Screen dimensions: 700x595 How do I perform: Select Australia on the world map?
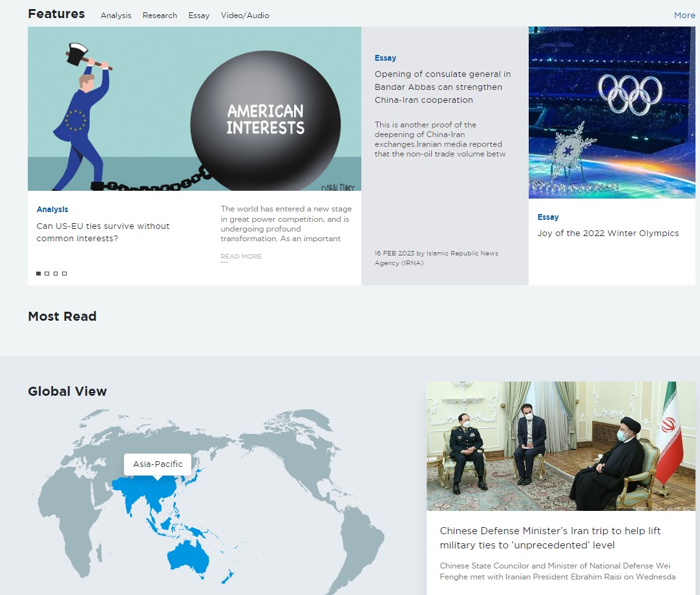point(187,556)
